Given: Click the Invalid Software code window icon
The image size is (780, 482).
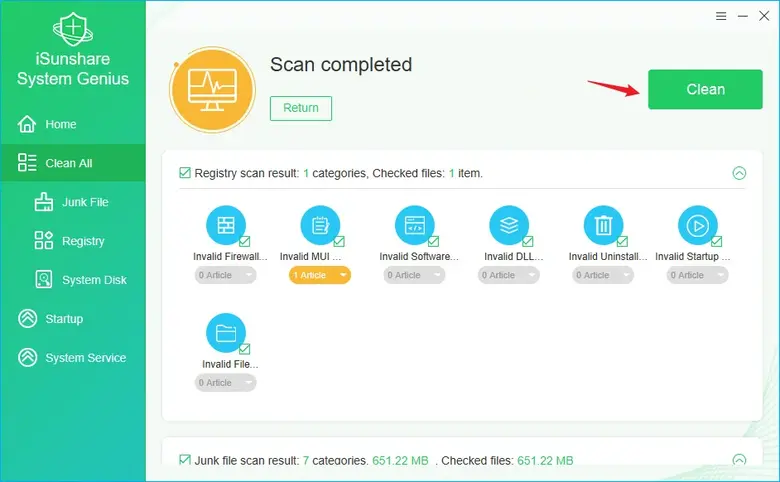Looking at the screenshot, I should coord(415,225).
